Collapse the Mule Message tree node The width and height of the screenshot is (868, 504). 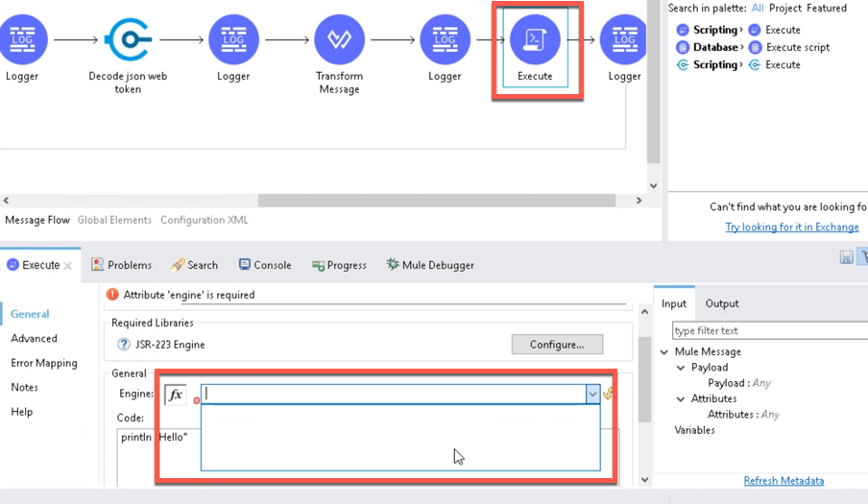[664, 352]
